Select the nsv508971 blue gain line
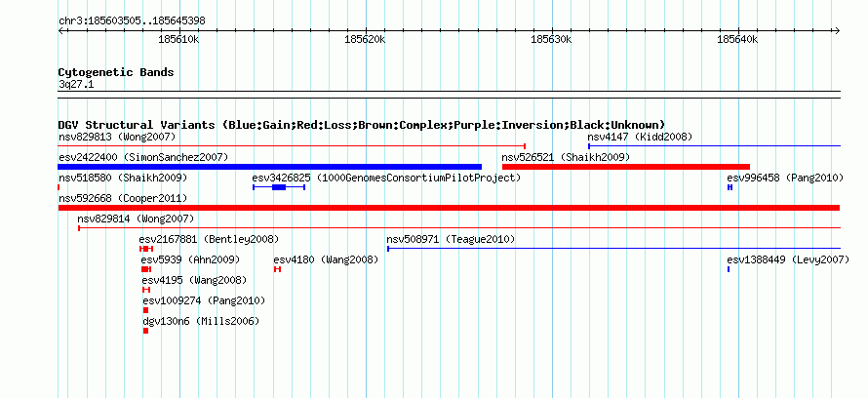The image size is (868, 398). tap(613, 249)
